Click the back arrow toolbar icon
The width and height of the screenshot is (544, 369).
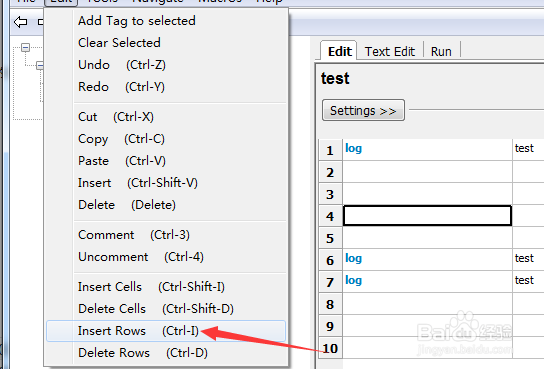(20, 22)
